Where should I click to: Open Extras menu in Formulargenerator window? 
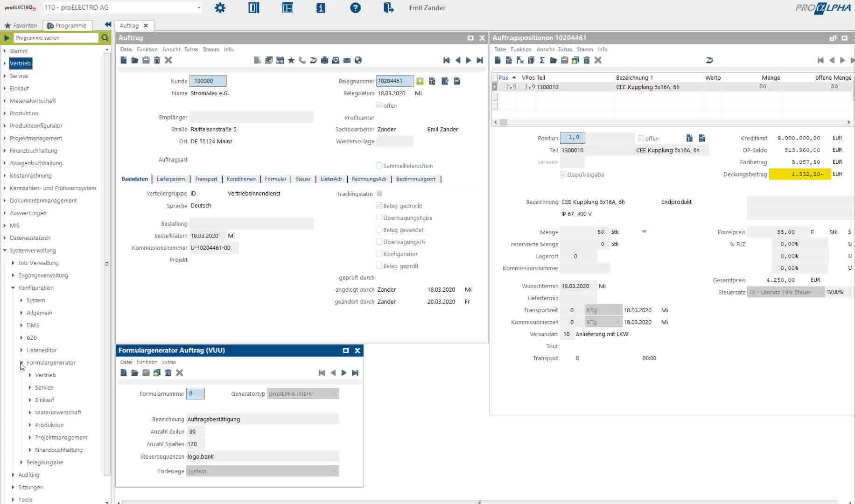[169, 362]
